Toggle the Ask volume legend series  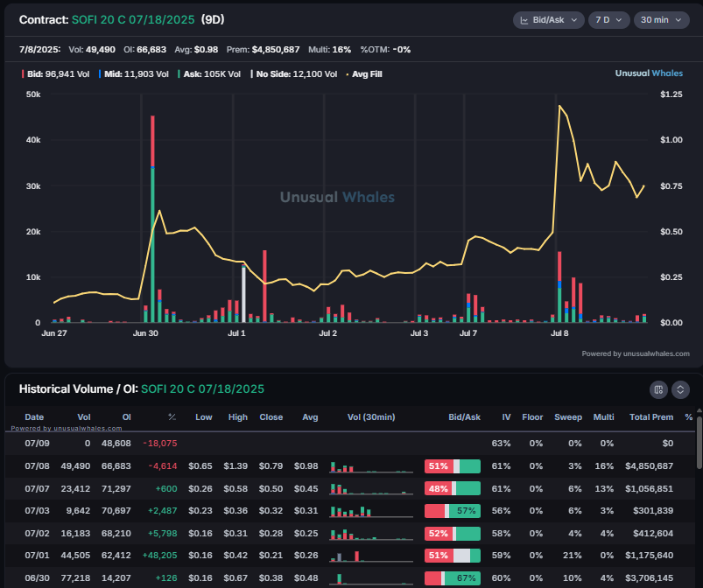coord(209,74)
